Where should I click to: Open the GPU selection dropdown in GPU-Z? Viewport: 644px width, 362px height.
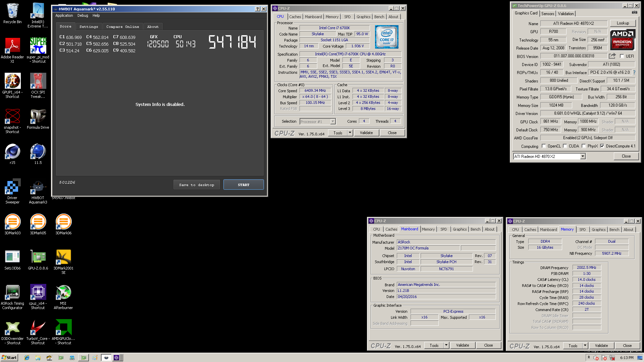click(x=583, y=157)
